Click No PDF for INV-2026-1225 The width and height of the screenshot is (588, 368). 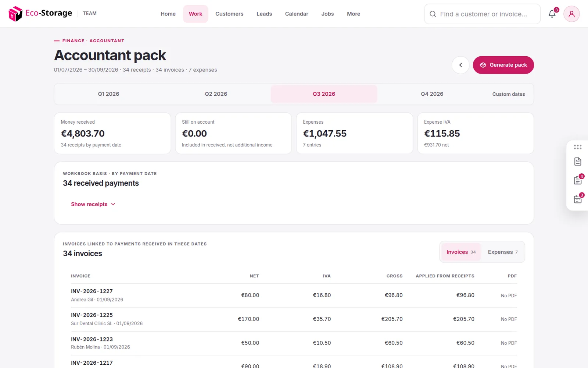[x=509, y=319]
